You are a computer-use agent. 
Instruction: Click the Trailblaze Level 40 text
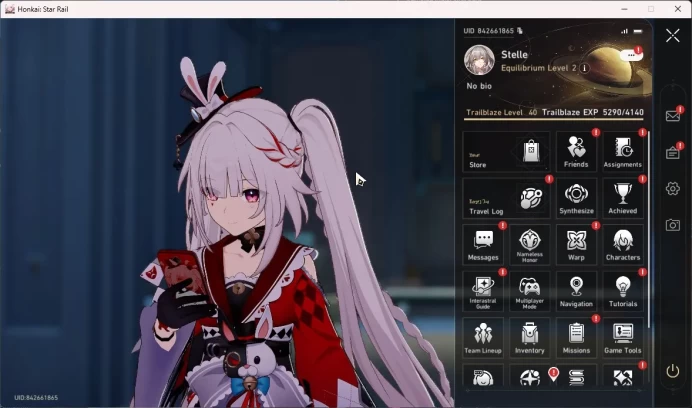click(502, 112)
